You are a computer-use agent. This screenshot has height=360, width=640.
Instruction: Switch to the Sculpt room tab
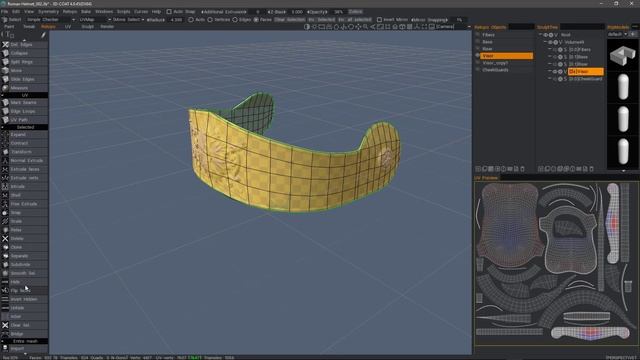(x=87, y=27)
